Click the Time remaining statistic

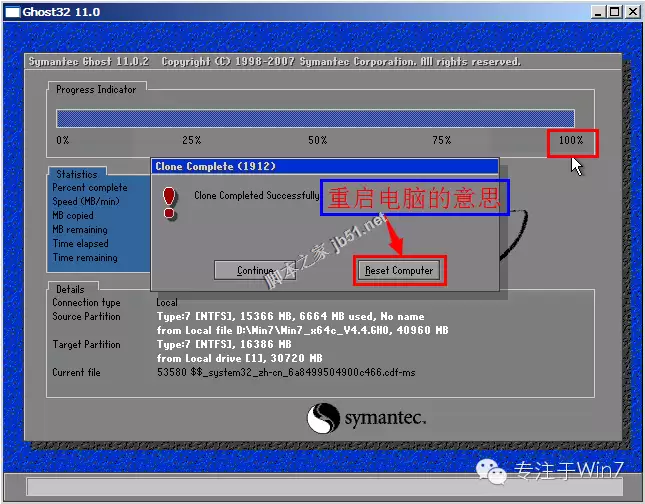[85, 258]
